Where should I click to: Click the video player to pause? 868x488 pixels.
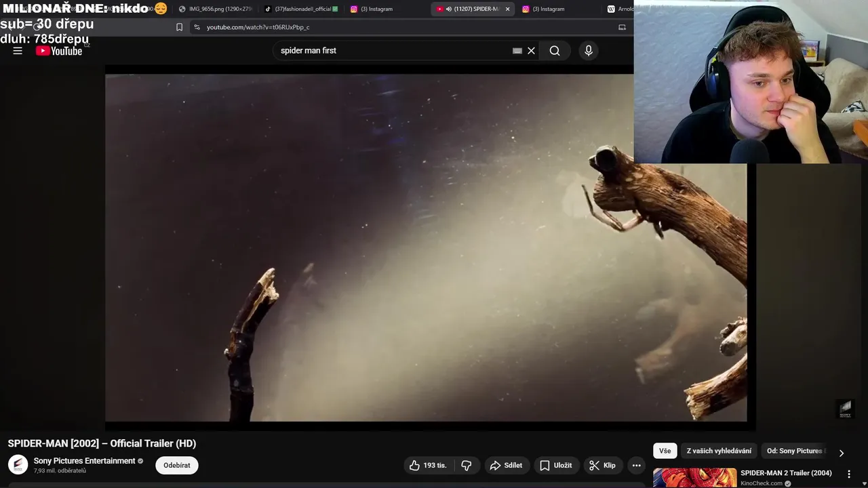(426, 247)
